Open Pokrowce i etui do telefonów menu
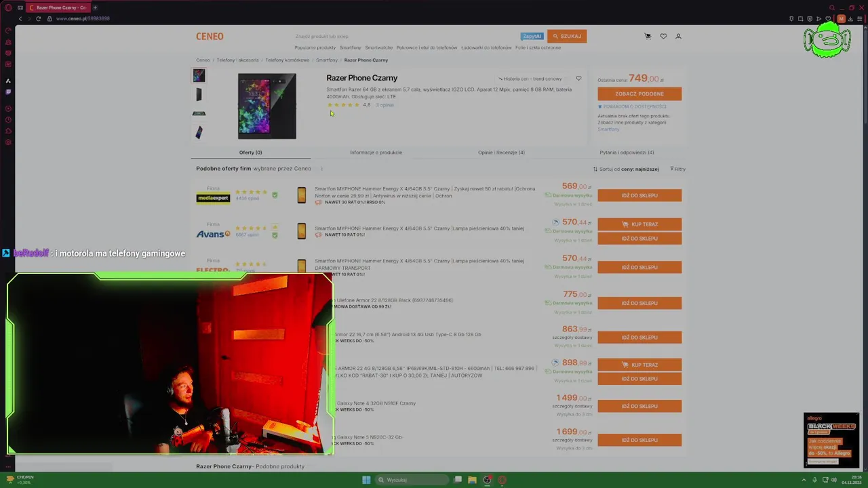Screen dimensions: 868x488 (427, 47)
